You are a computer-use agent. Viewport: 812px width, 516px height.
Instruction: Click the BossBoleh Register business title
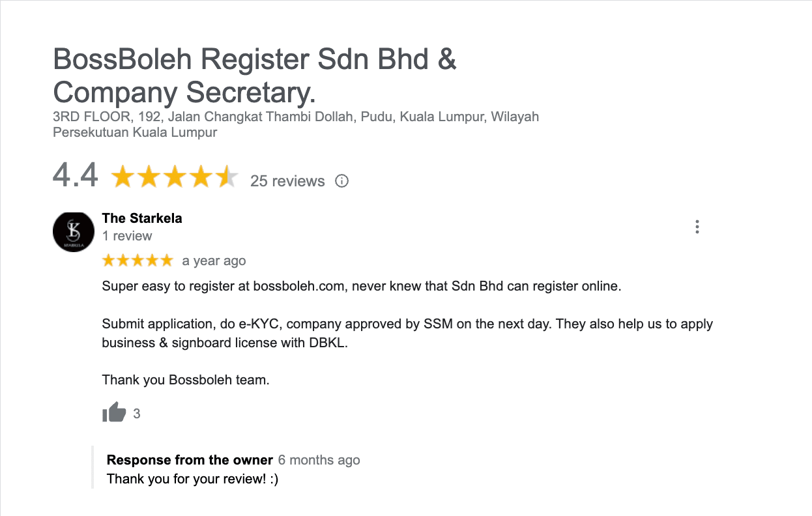pos(254,76)
